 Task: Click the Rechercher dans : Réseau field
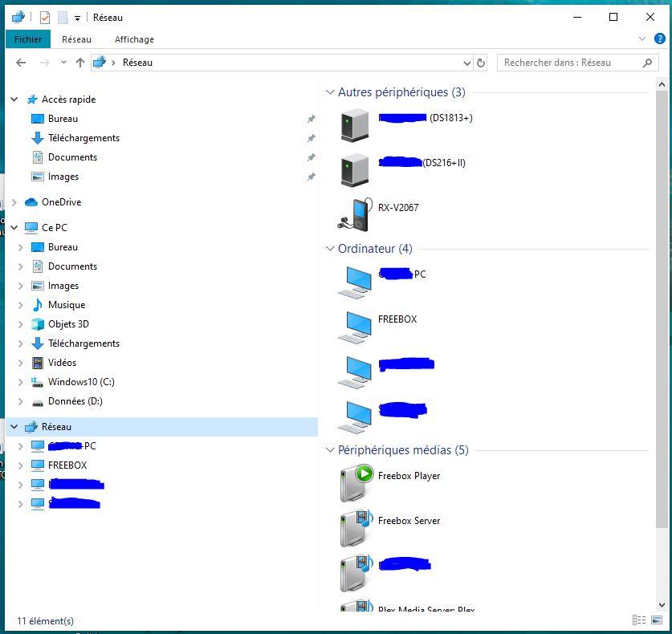coord(576,63)
